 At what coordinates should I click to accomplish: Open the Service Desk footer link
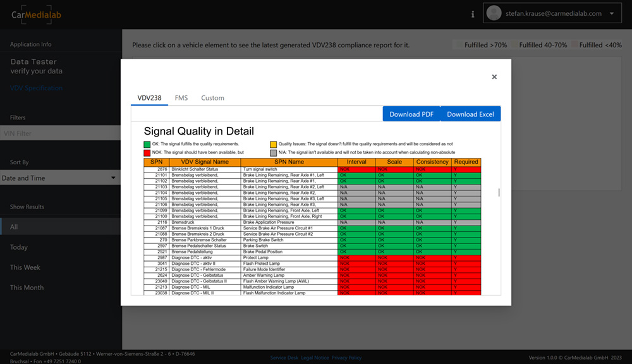tap(284, 358)
